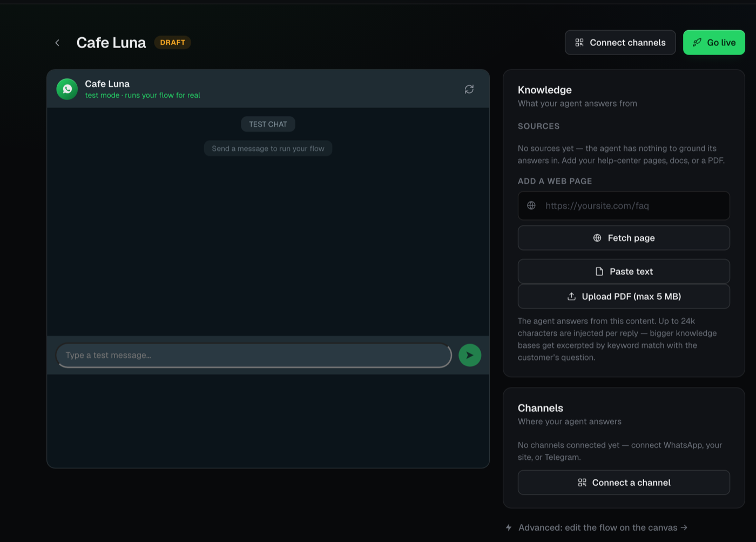Click the 'No sources yet' message
The height and width of the screenshot is (542, 756).
coord(621,155)
